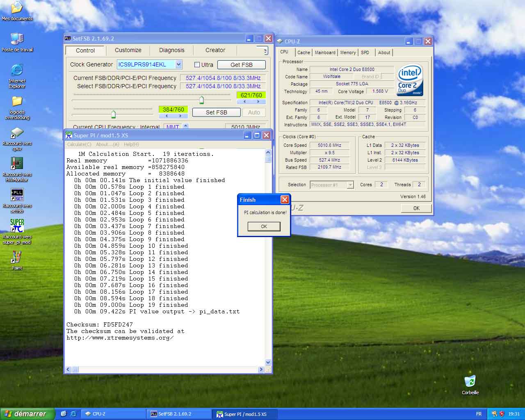
Task: Click Checksum: FD5FD247 text line
Action: click(x=100, y=324)
